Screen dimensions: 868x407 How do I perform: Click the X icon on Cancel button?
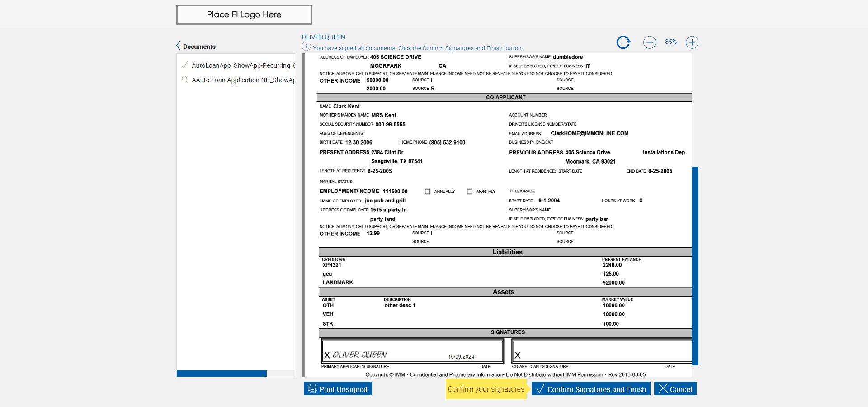coord(663,388)
